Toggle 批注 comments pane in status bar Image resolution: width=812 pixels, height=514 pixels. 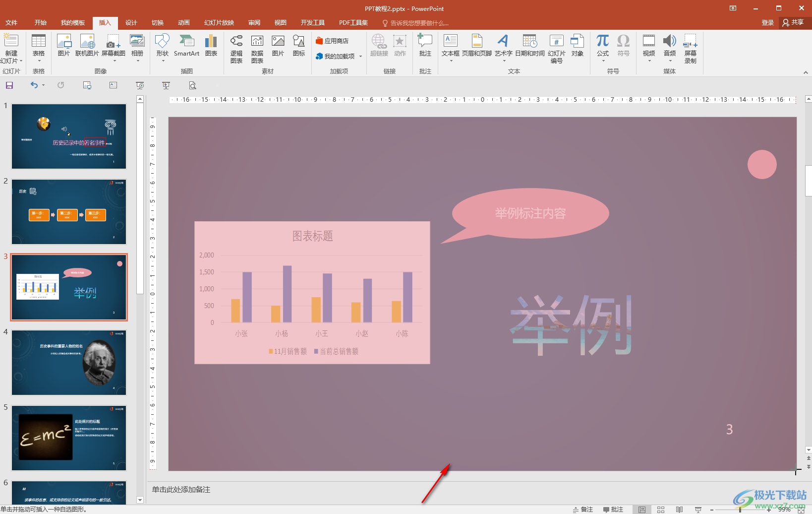(x=613, y=510)
